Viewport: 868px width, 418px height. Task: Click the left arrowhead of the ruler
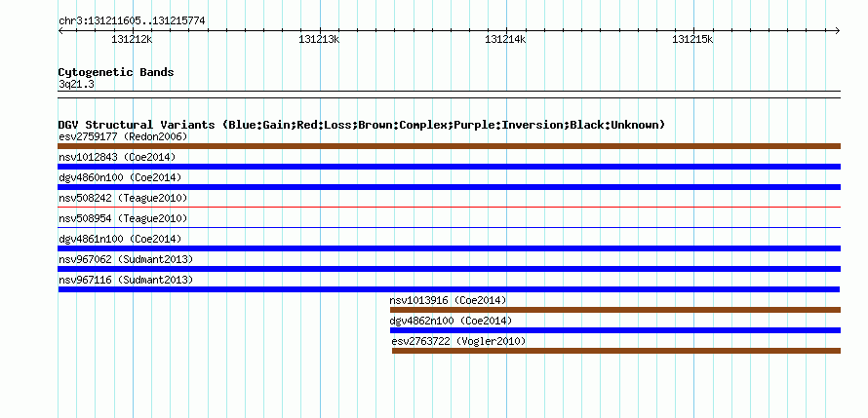click(60, 30)
